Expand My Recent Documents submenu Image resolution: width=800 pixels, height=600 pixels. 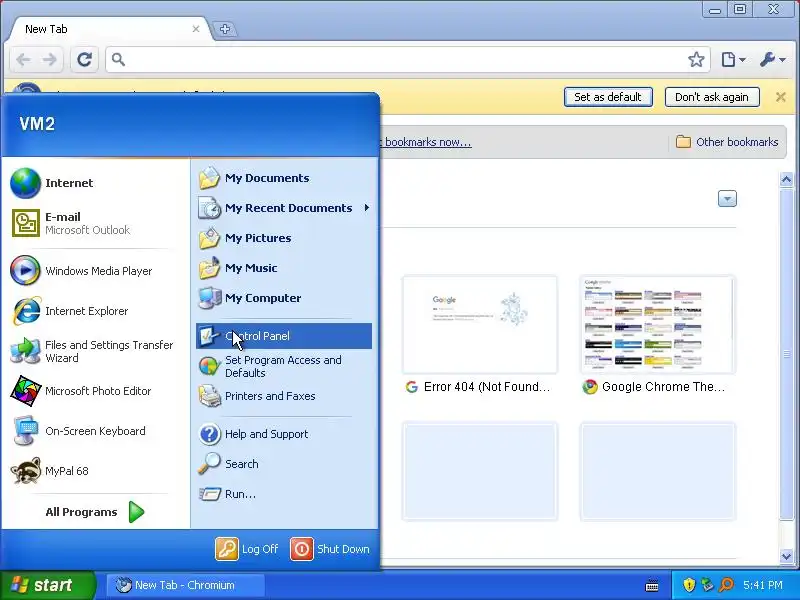284,208
